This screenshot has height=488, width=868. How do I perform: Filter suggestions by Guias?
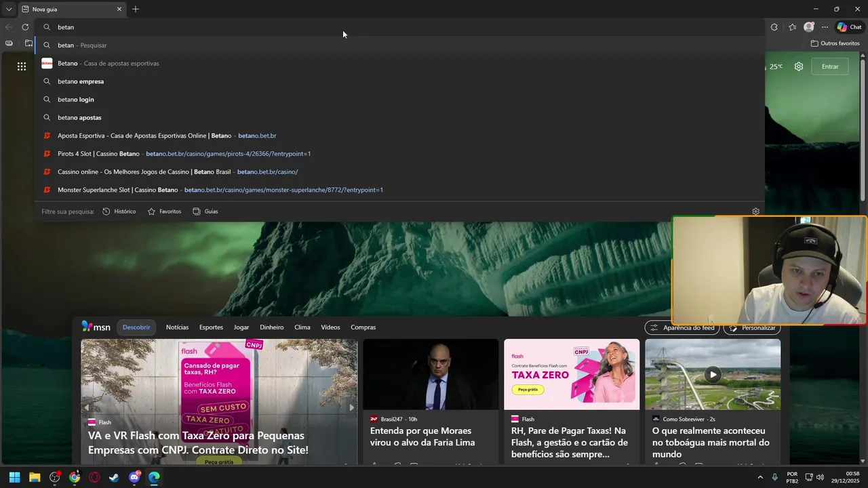point(205,211)
